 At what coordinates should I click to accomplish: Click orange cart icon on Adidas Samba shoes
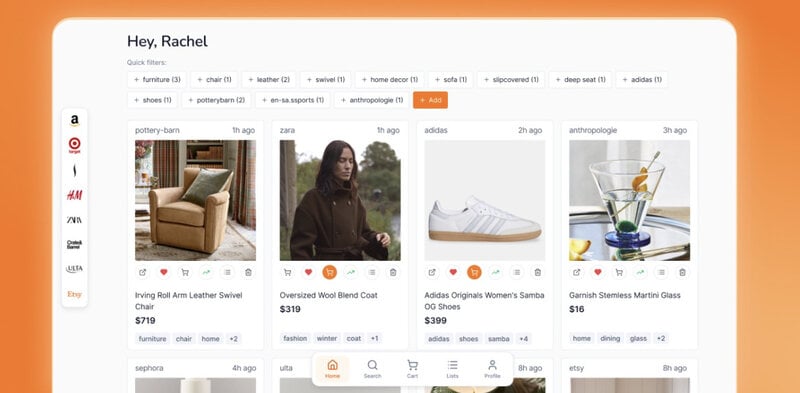click(x=474, y=273)
